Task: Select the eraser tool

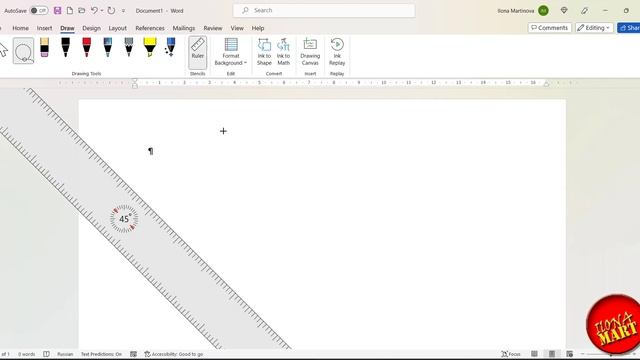Action: tap(44, 47)
